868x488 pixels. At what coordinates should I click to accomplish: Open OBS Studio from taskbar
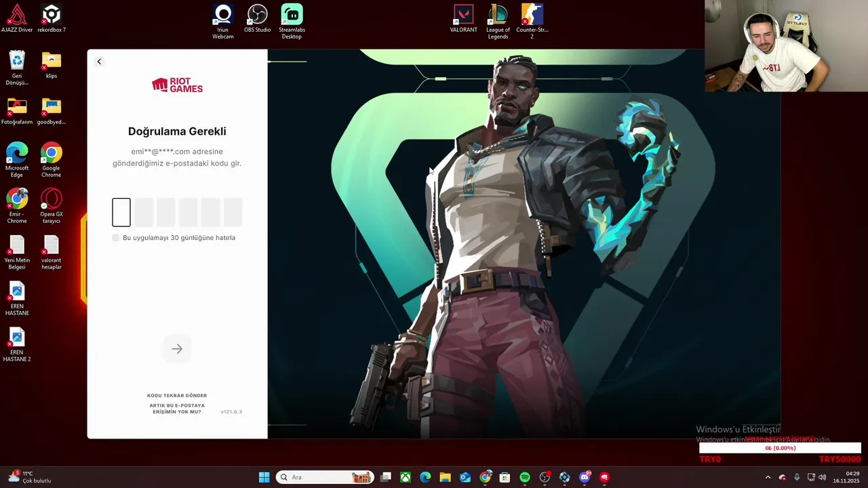click(545, 477)
